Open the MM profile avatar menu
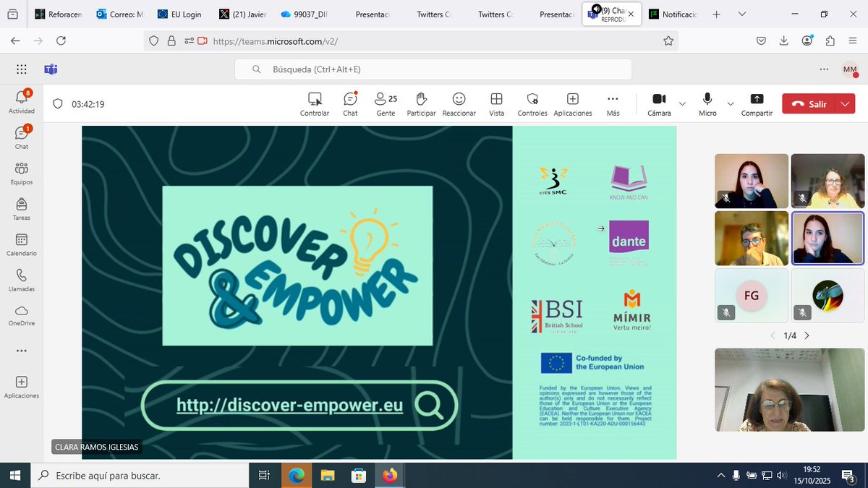The image size is (868, 488). (850, 69)
